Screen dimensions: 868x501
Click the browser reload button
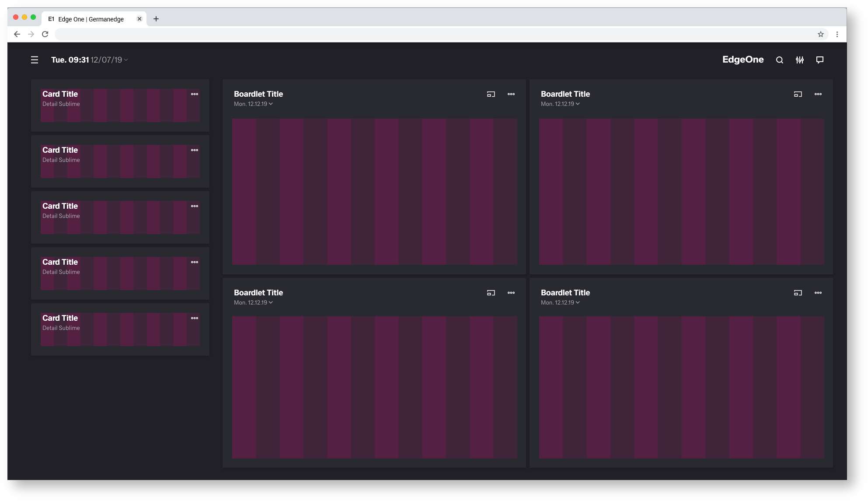point(45,34)
